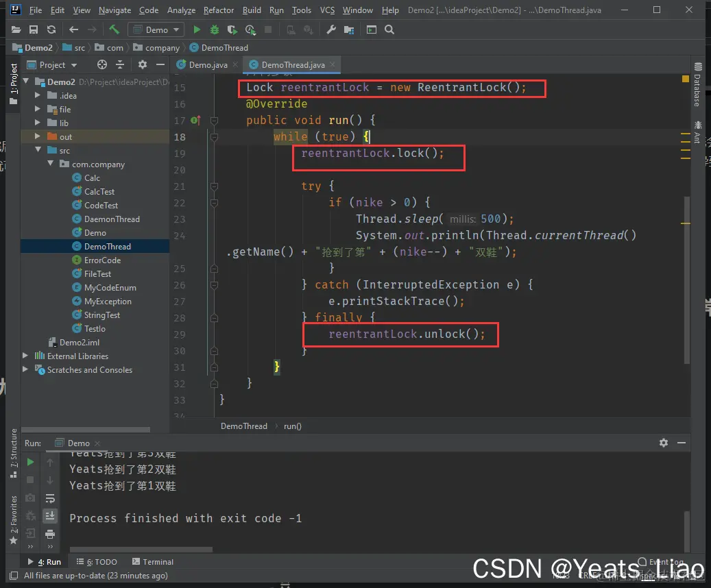Click the editor vertical scrollbar
Image resolution: width=711 pixels, height=588 pixels.
(686, 280)
